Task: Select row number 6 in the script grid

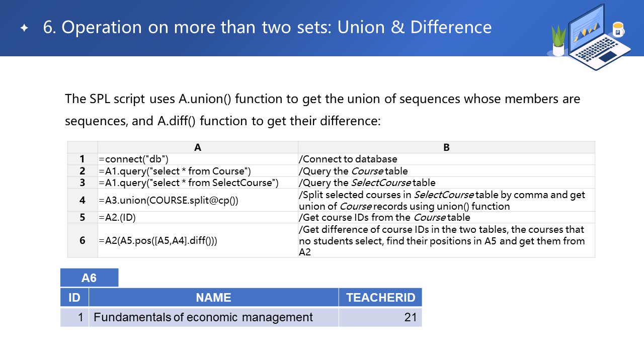Action: click(x=83, y=240)
